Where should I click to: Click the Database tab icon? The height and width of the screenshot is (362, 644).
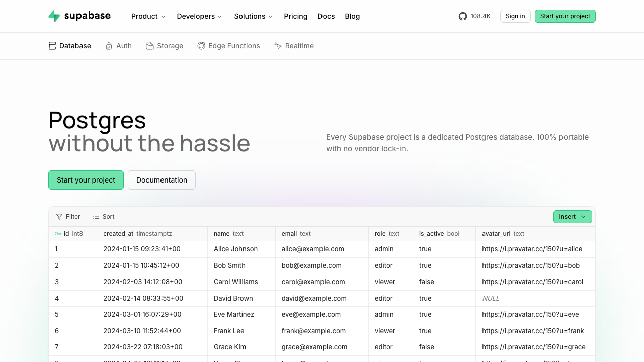(x=52, y=46)
